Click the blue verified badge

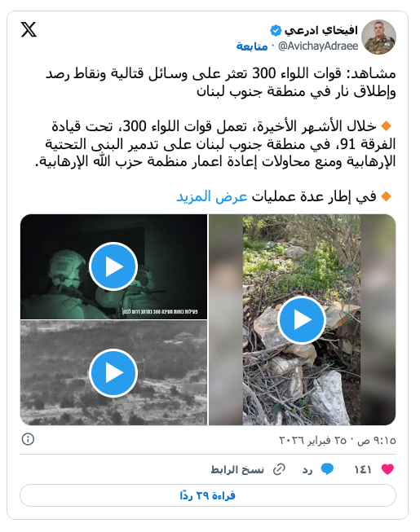click(276, 30)
